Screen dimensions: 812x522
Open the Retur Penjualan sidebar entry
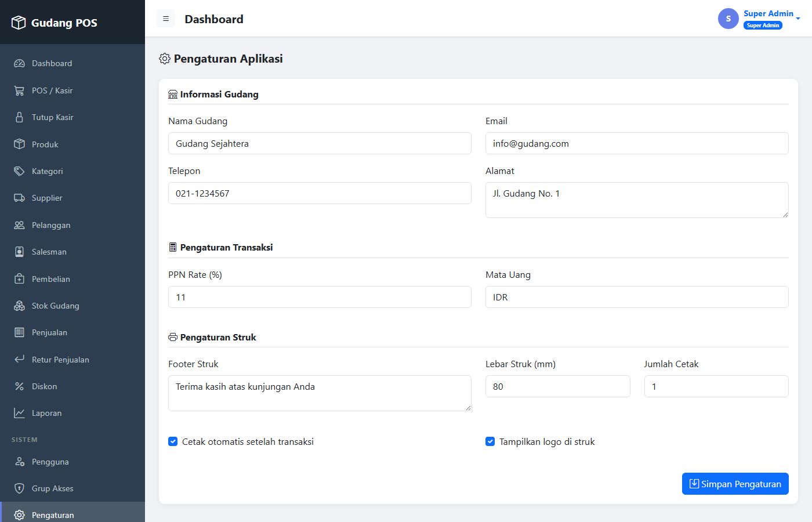pyautogui.click(x=72, y=359)
